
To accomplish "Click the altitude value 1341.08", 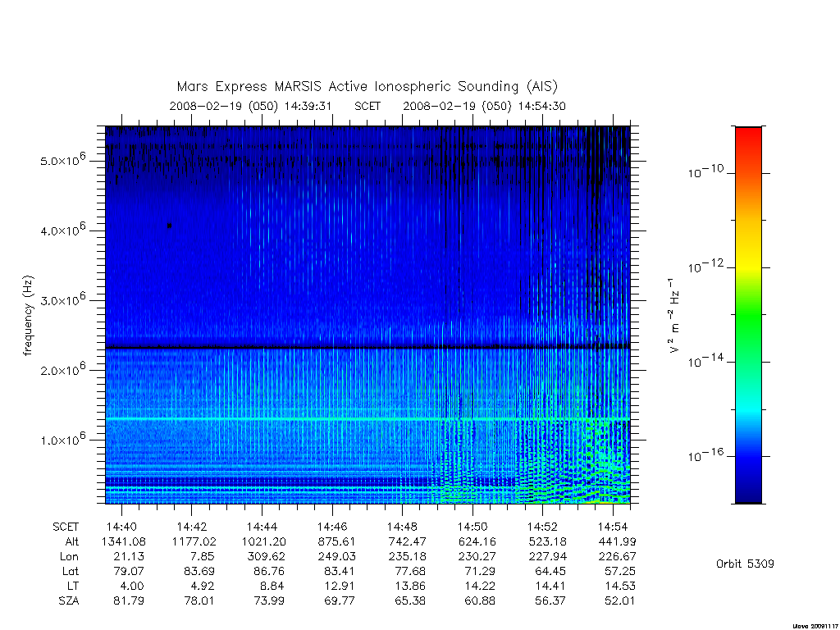I will (x=123, y=541).
